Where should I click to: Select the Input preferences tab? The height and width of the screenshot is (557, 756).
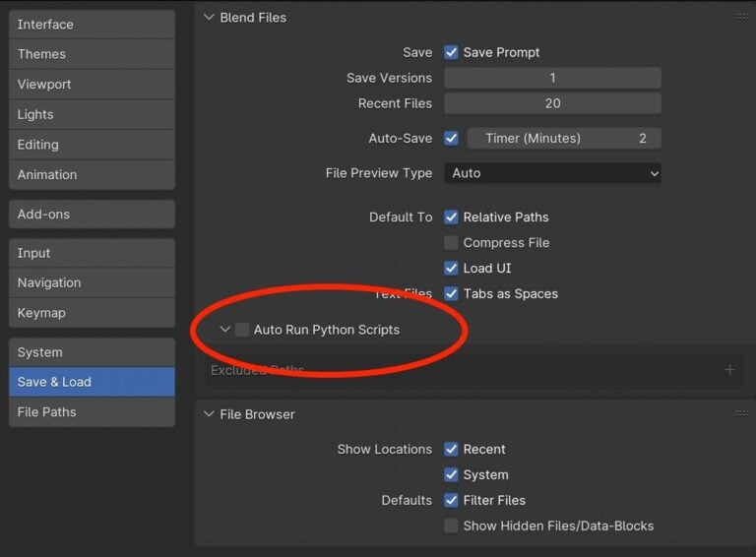click(92, 253)
